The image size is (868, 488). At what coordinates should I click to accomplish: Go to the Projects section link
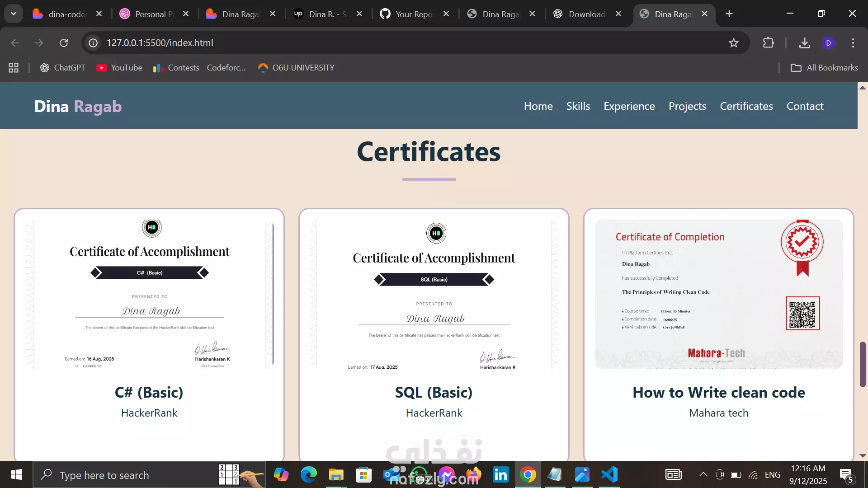click(687, 106)
